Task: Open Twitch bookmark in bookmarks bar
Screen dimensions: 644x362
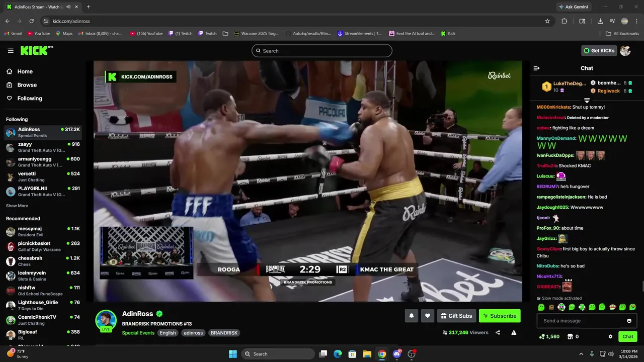Action: click(207, 34)
